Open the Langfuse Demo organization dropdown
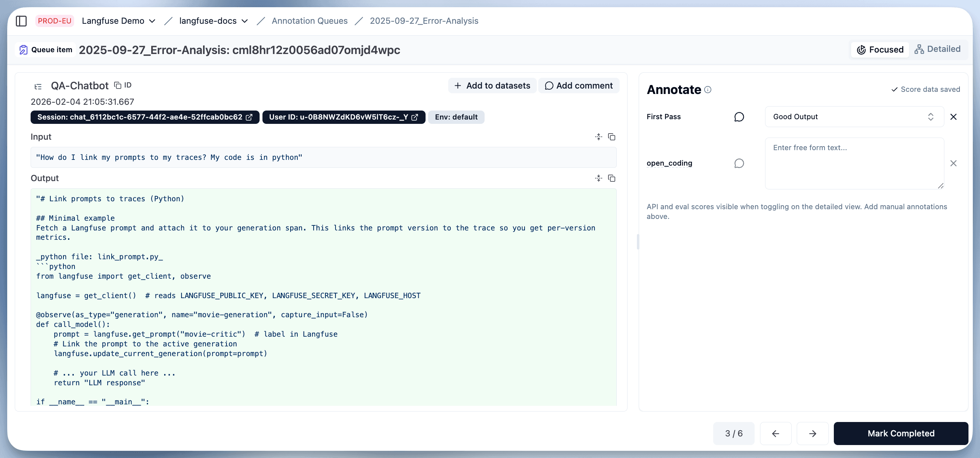 click(119, 21)
